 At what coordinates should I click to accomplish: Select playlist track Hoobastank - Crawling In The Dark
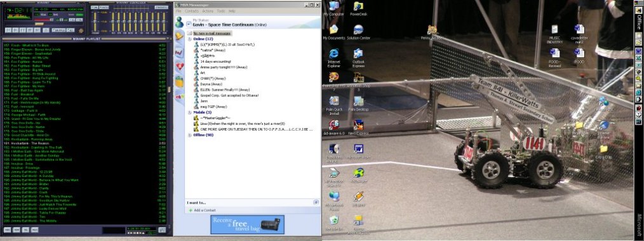[84, 147]
